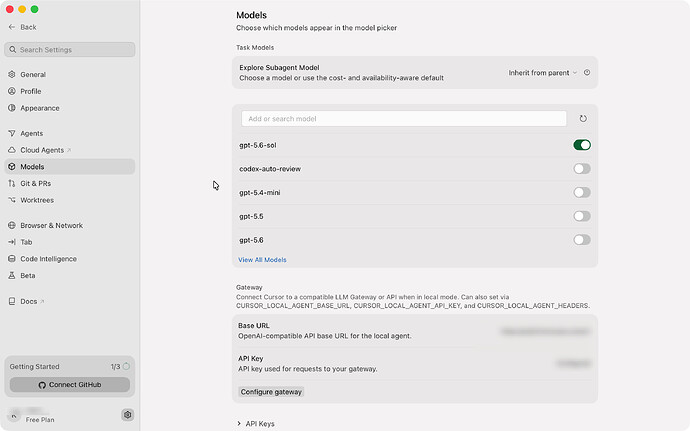
Task: Click the Connect GitHub button
Action: point(70,384)
